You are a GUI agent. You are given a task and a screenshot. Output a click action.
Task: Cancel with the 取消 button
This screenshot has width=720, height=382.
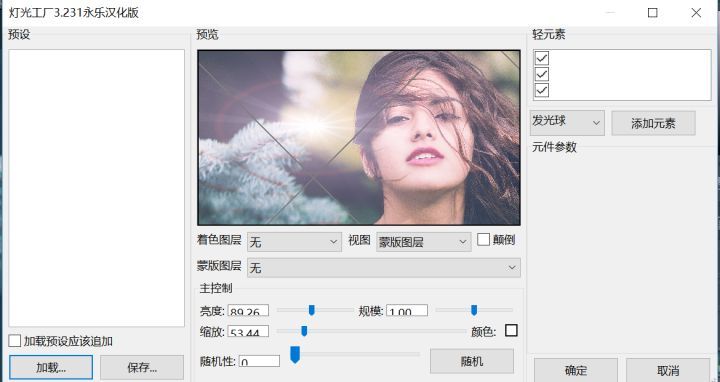[668, 370]
